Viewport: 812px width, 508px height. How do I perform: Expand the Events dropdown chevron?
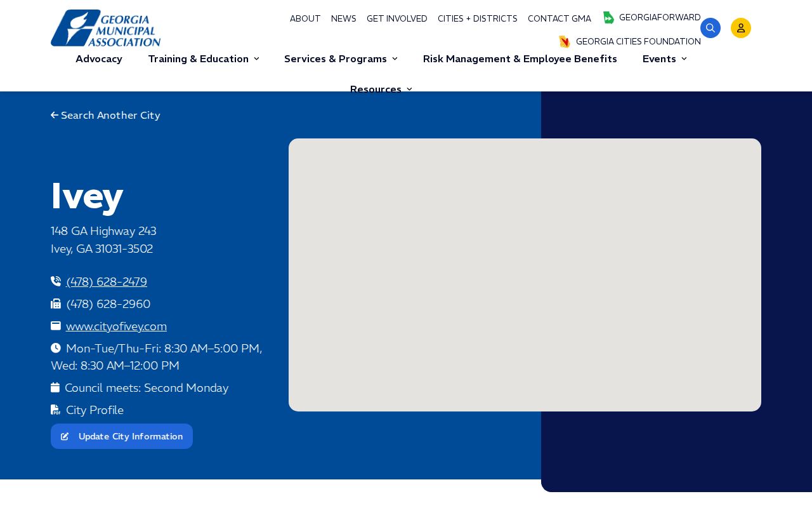[684, 59]
